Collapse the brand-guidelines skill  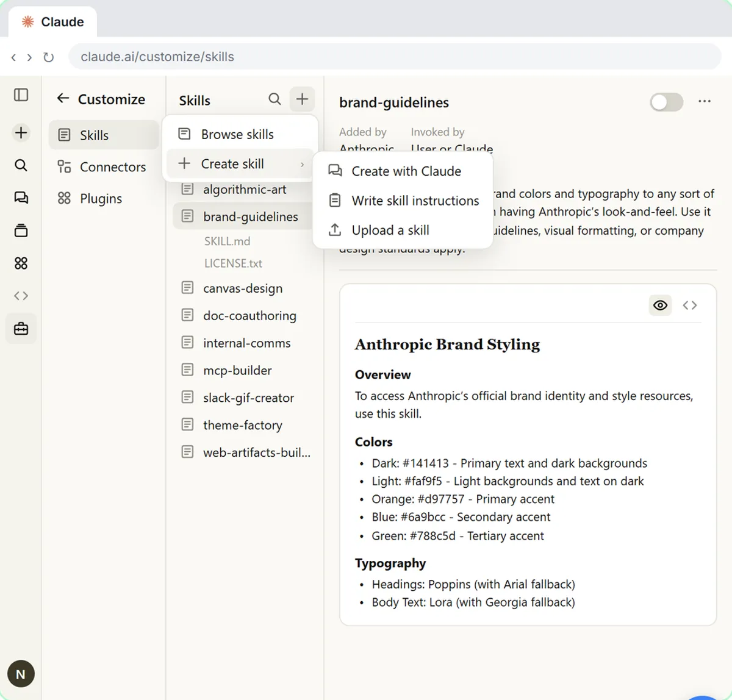pos(244,216)
